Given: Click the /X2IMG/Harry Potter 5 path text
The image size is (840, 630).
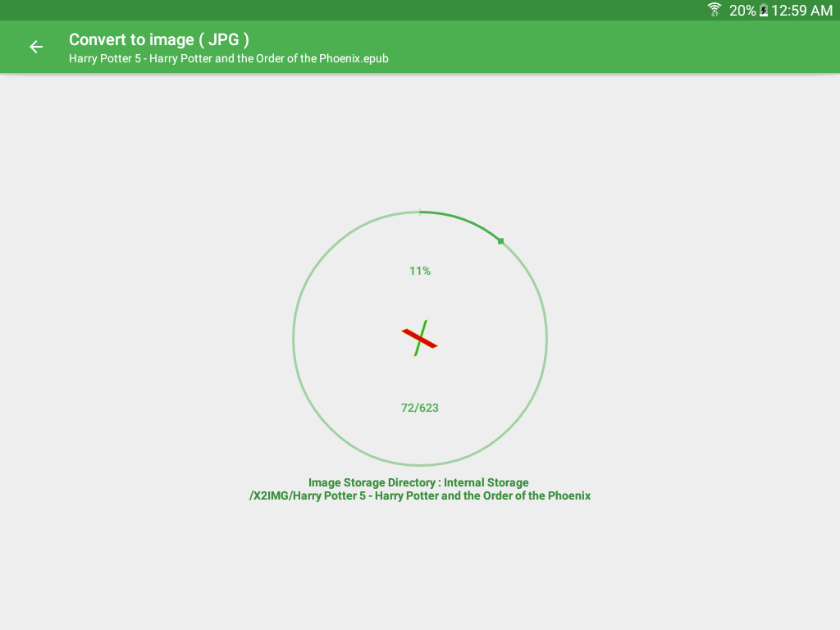Looking at the screenshot, I should click(420, 496).
